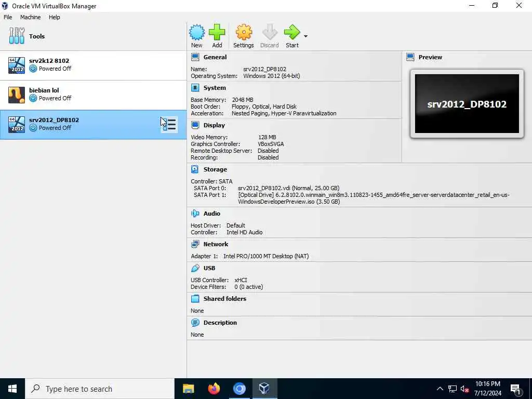
Task: Click the USB section icon
Action: click(195, 268)
